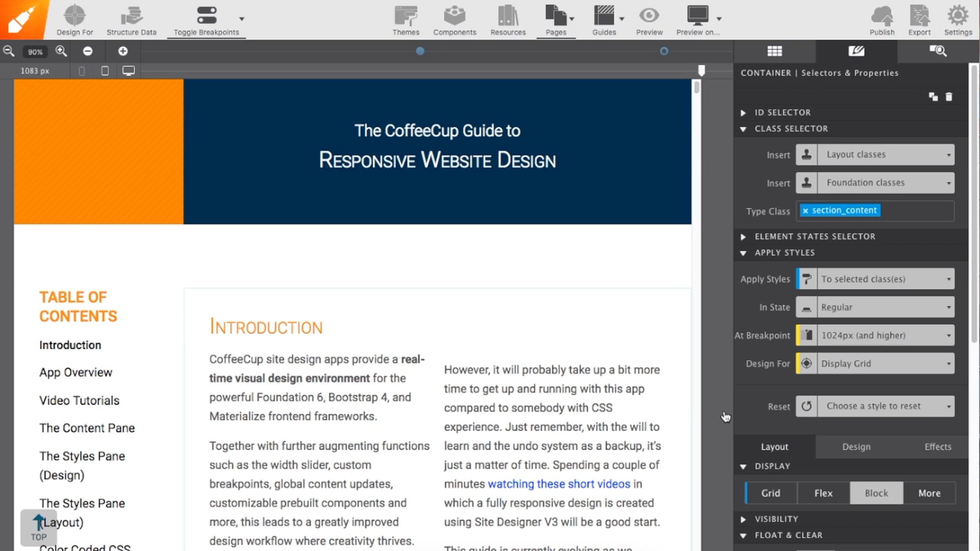Click the duplicate element icon
This screenshot has width=980, height=551.
933,97
